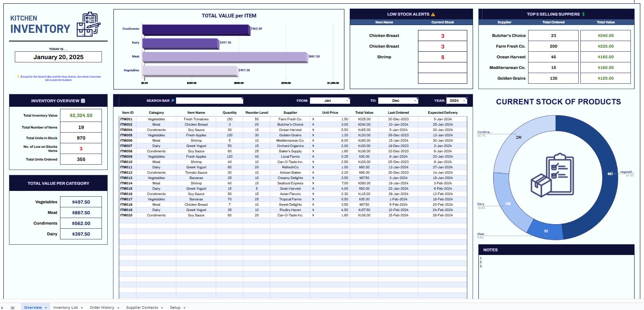Select item ID cell ITM001

[127, 119]
